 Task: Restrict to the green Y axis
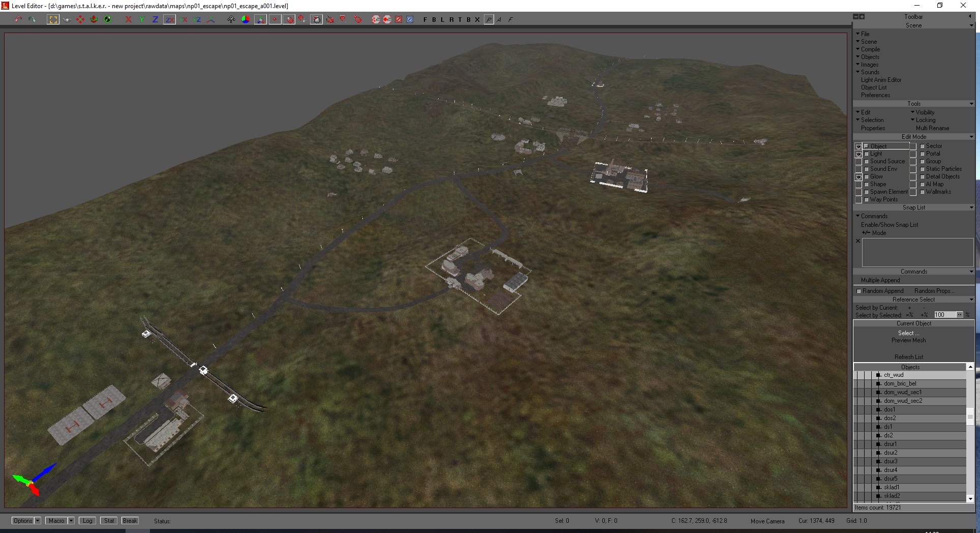(x=142, y=19)
